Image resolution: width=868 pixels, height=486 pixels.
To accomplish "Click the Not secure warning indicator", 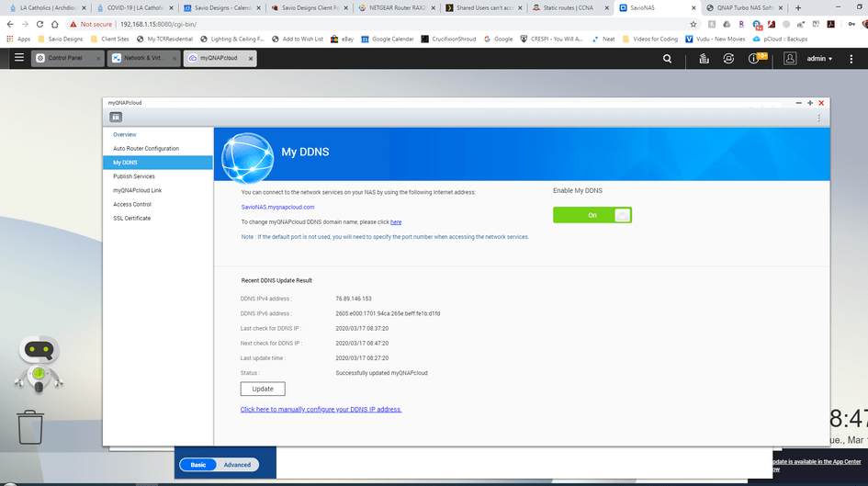I will pos(91,24).
